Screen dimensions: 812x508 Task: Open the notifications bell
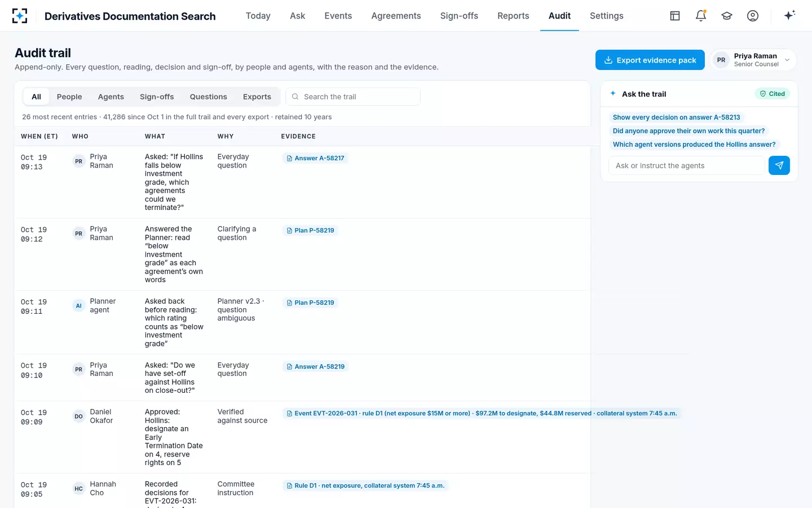tap(701, 16)
